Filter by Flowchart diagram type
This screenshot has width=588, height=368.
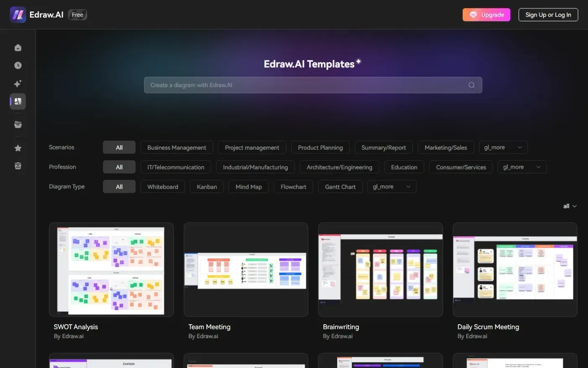pyautogui.click(x=293, y=187)
